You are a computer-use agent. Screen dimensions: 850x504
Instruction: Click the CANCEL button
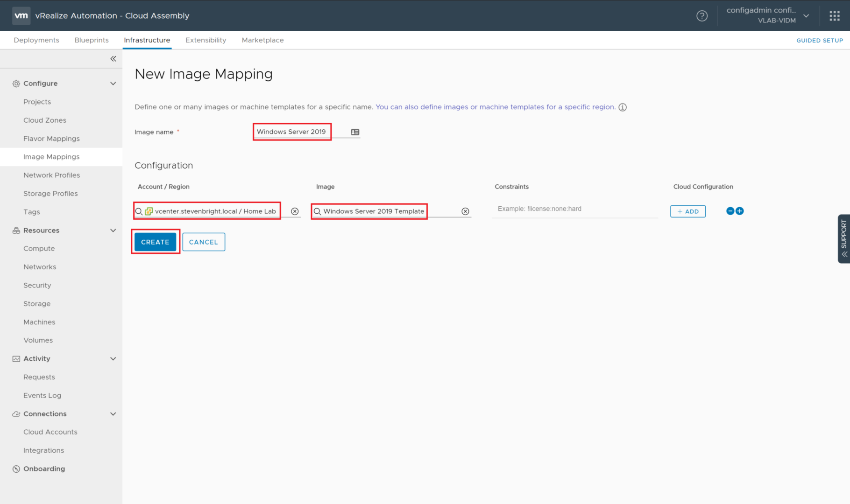click(204, 242)
